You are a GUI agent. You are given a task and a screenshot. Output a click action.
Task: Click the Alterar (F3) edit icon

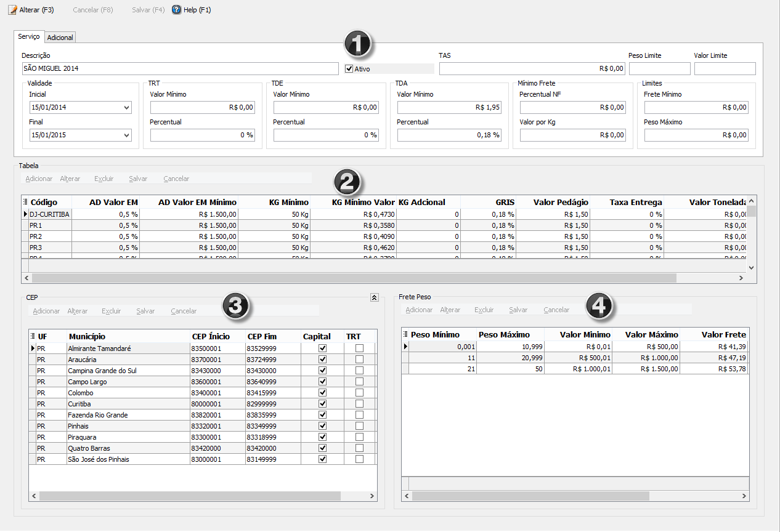(12, 10)
